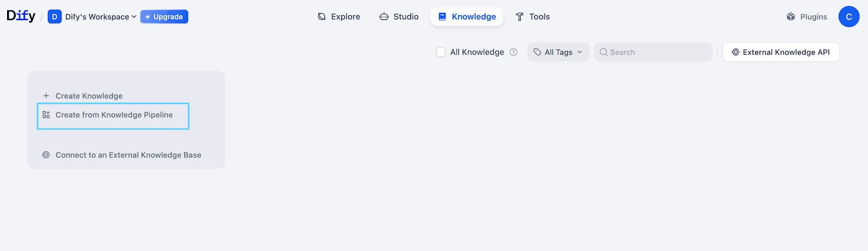Click the magnifier search icon
This screenshot has height=251, width=868.
[x=603, y=52]
